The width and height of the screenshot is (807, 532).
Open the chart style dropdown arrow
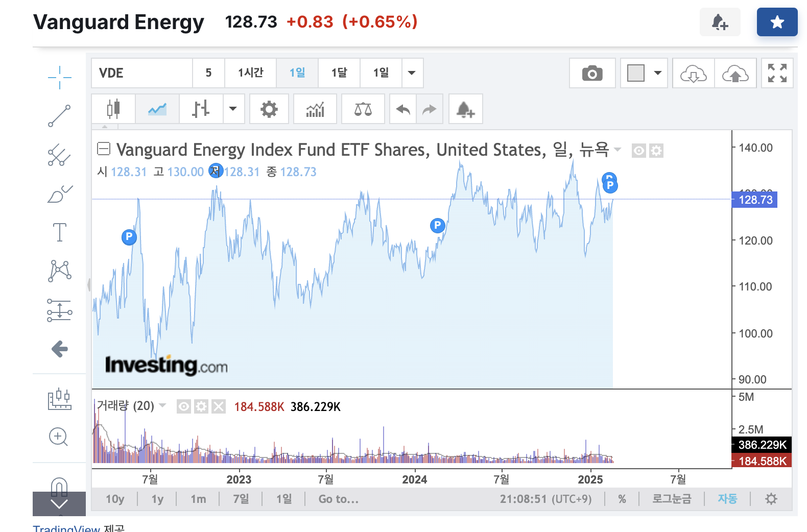click(x=233, y=109)
